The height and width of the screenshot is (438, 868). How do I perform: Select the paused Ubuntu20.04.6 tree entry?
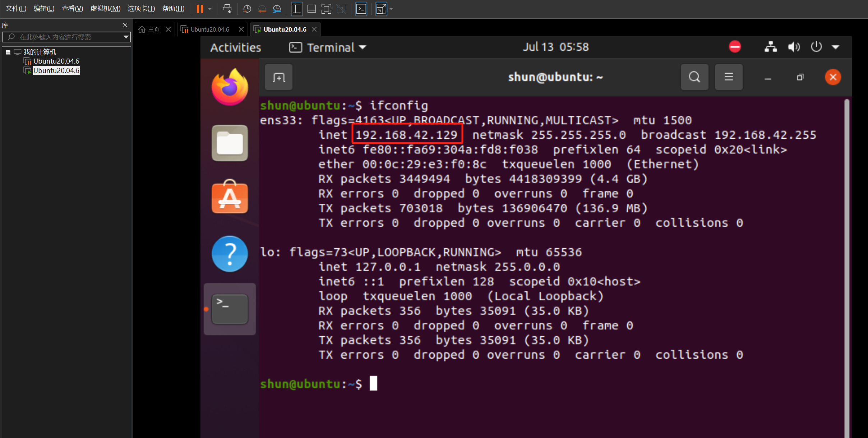[56, 61]
